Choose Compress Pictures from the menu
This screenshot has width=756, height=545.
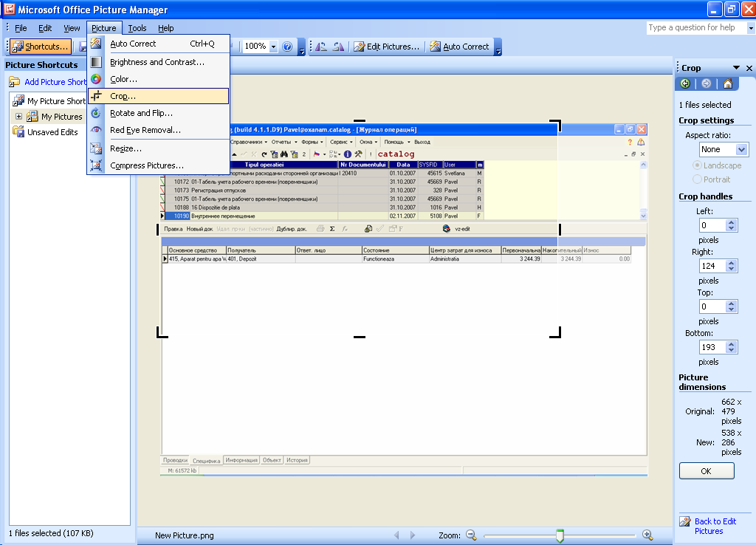point(158,165)
